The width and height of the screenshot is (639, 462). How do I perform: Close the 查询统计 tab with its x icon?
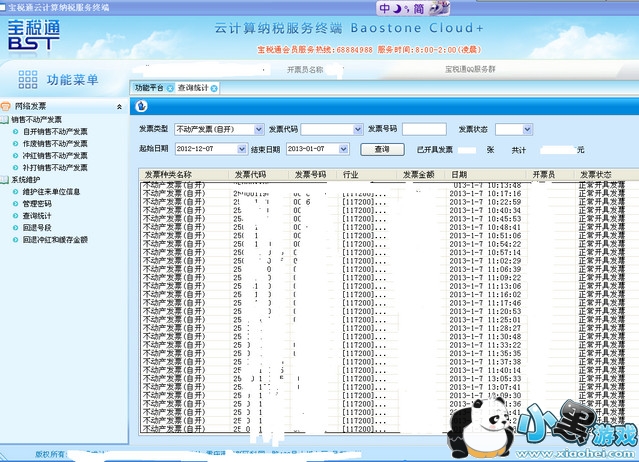(x=214, y=88)
